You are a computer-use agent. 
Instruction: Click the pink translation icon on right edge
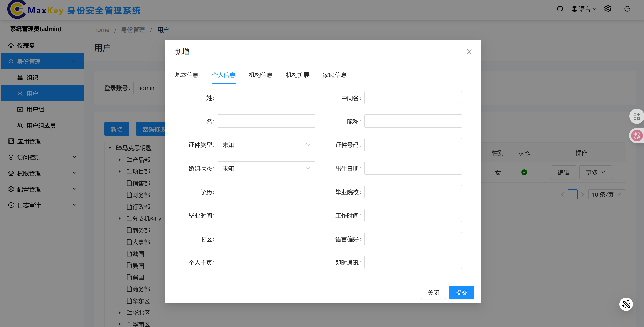[637, 135]
